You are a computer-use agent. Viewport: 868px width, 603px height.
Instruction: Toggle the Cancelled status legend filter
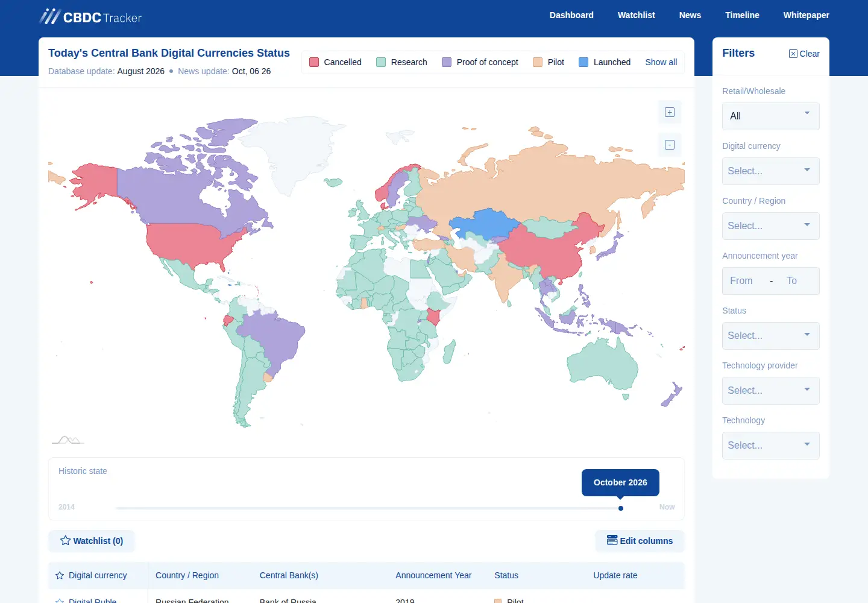[335, 62]
